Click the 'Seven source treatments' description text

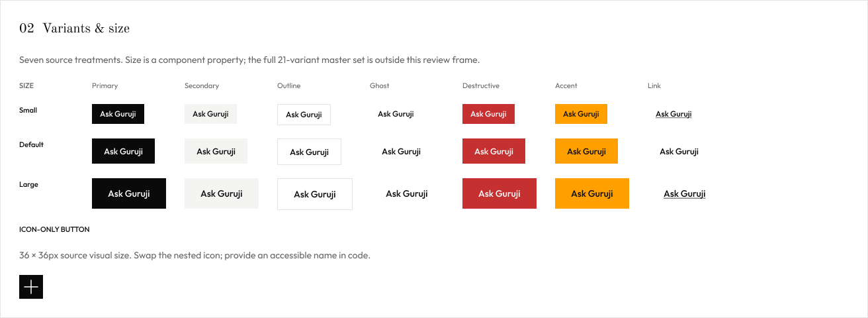[249, 60]
